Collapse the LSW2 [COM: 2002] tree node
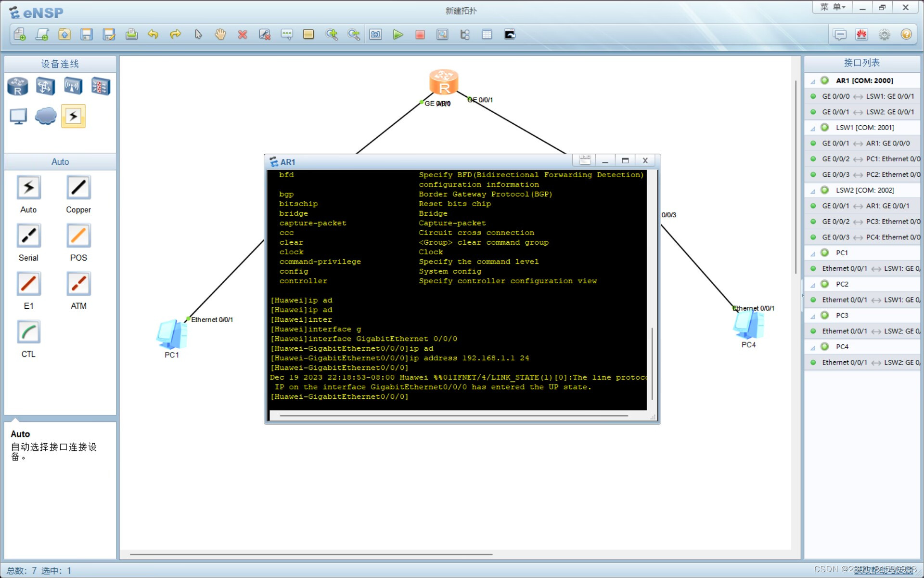Screen dimensions: 924x578 [x=813, y=191]
